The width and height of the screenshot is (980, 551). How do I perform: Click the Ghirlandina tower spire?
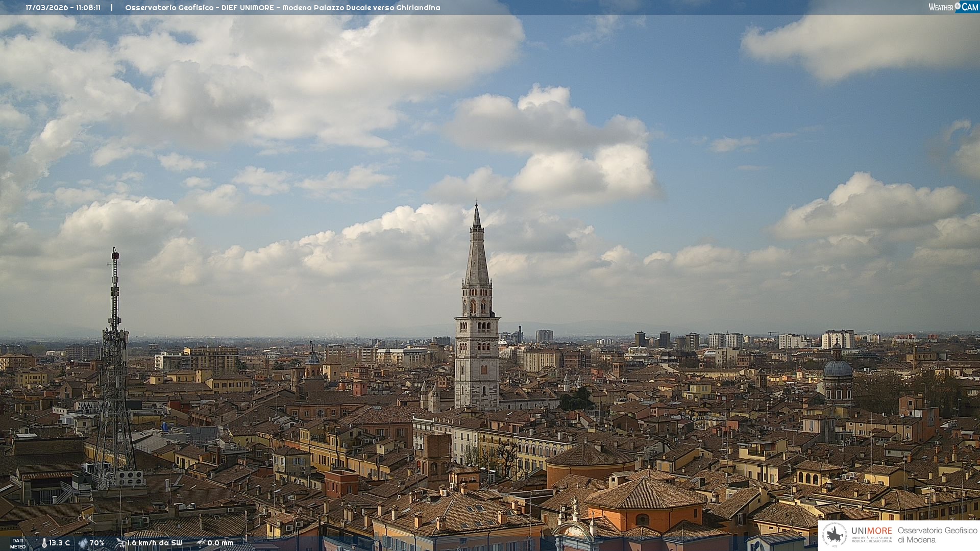(x=477, y=255)
